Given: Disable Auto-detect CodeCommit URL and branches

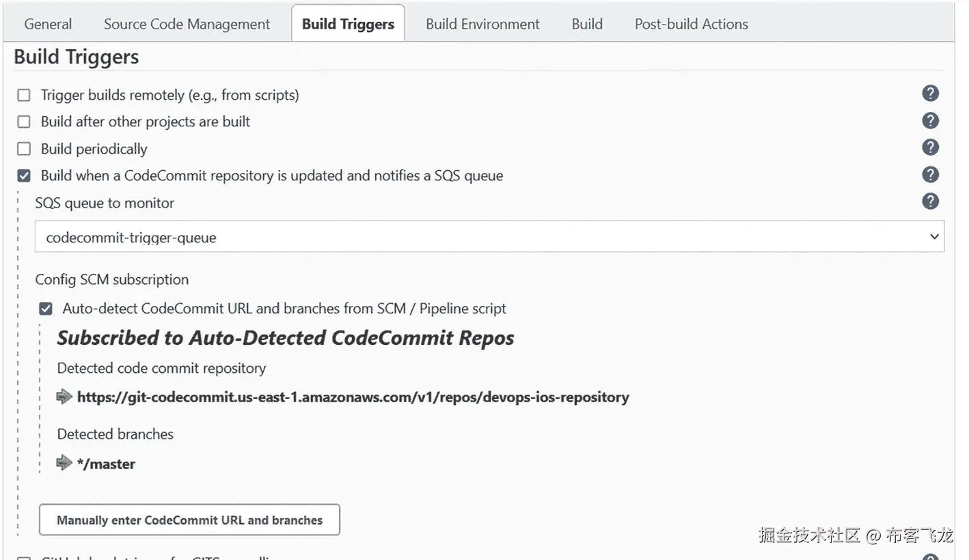Looking at the screenshot, I should (46, 309).
